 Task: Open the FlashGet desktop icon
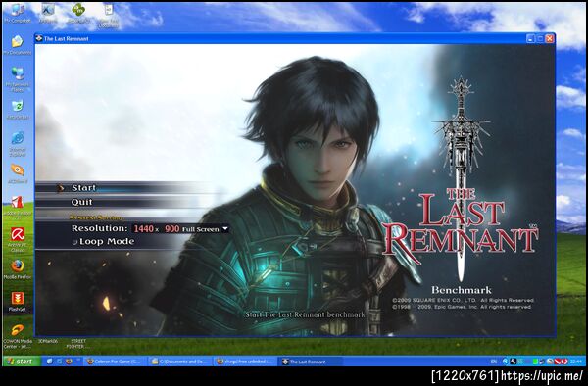[18, 298]
